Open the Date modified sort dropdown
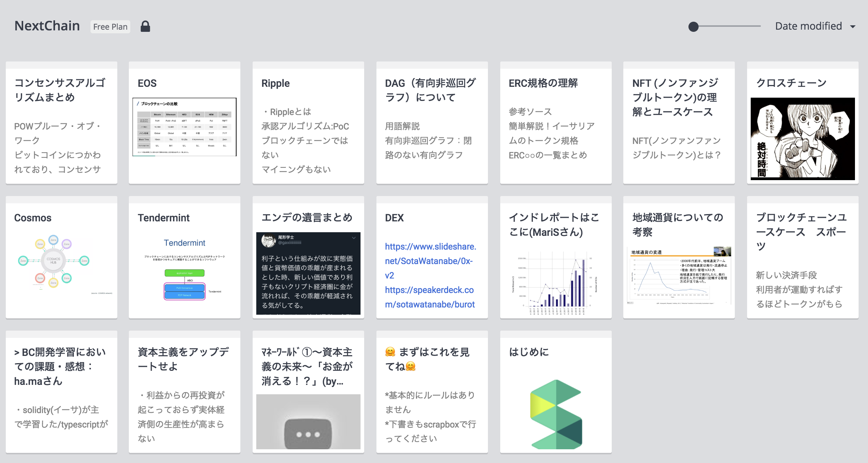868x463 pixels. pyautogui.click(x=808, y=26)
